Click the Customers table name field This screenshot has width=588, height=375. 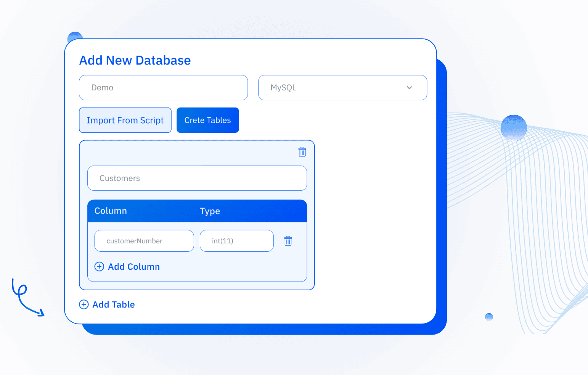point(197,178)
